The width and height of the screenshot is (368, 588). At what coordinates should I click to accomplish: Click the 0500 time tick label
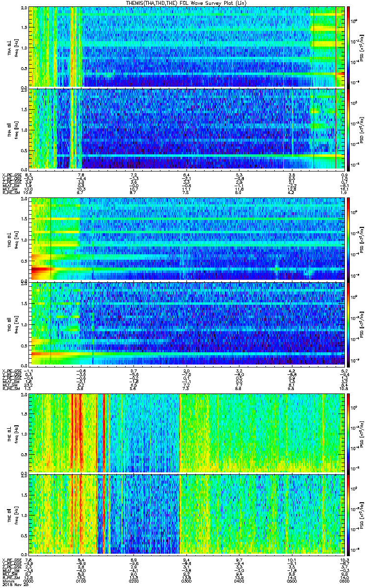[x=292, y=581]
